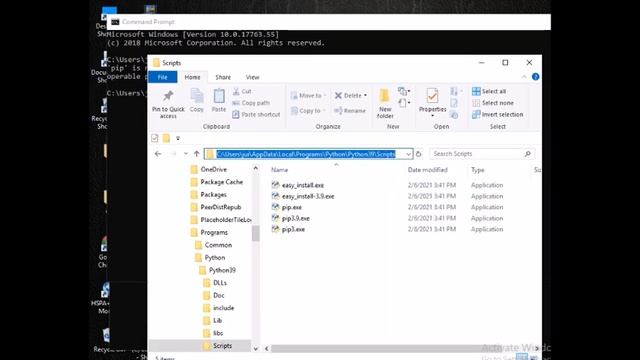The image size is (640, 360).
Task: Refresh the Scripts folder view
Action: tap(418, 154)
